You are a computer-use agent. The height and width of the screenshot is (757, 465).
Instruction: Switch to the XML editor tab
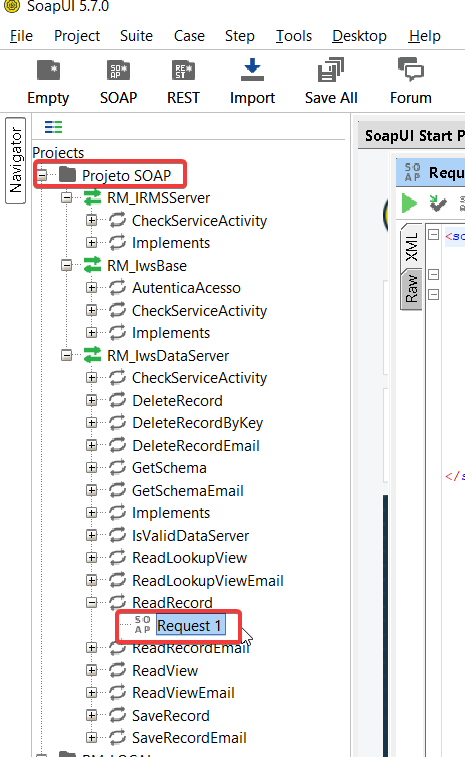[x=411, y=246]
